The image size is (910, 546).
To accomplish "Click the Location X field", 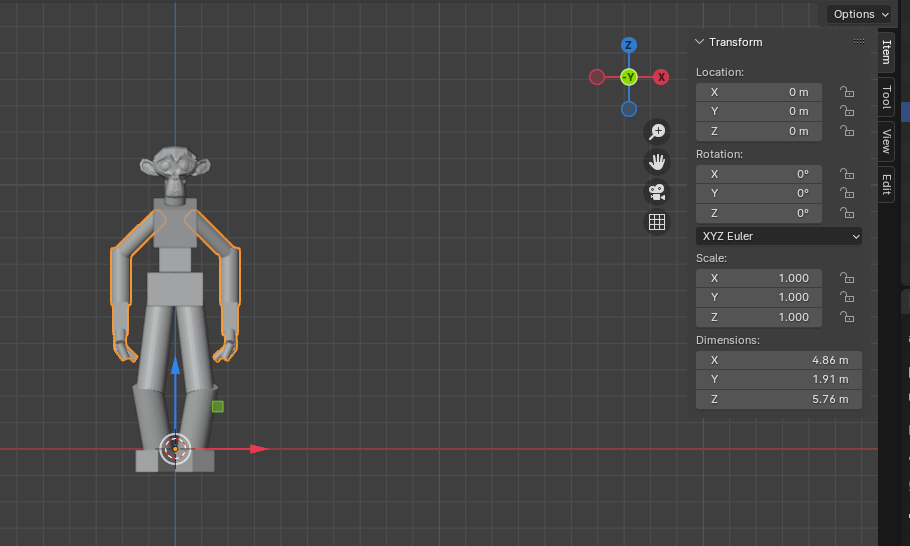I will click(759, 92).
